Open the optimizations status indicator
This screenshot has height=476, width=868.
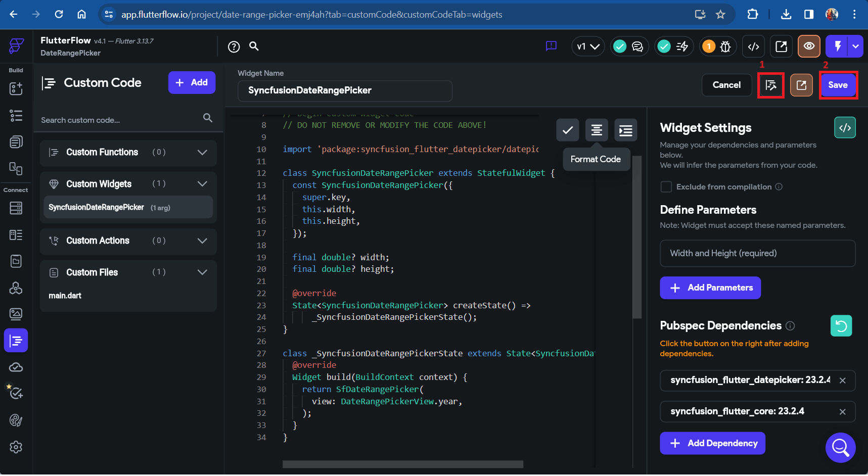pyautogui.click(x=673, y=46)
